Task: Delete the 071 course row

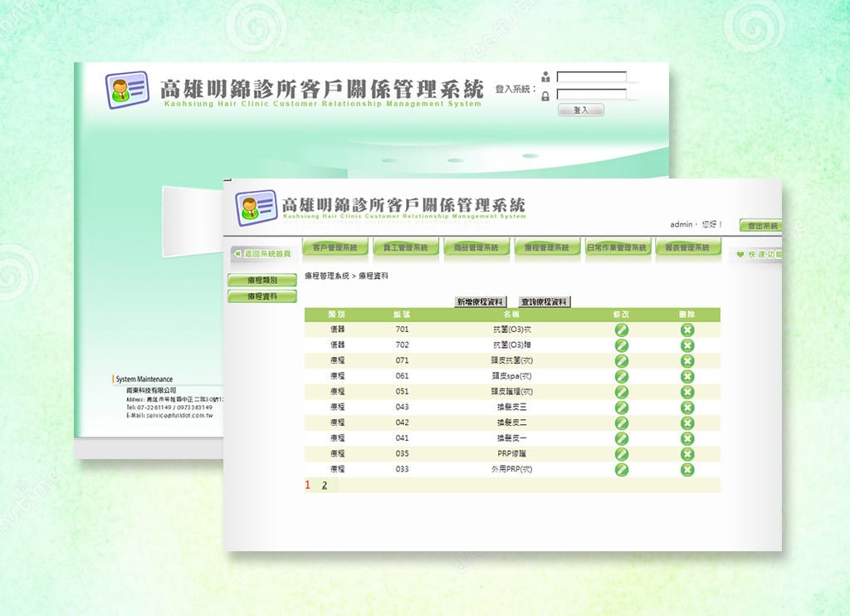Action: [687, 360]
